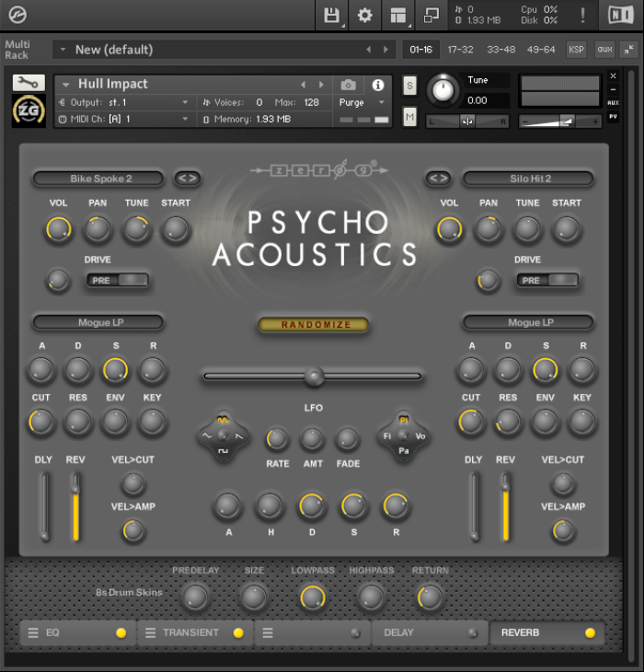
Task: Click the ZG Zero-G library logo
Action: click(x=29, y=110)
